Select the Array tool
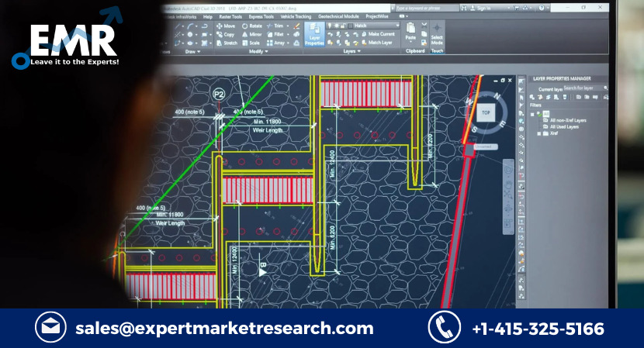The height and width of the screenshot is (348, 644). 275,43
